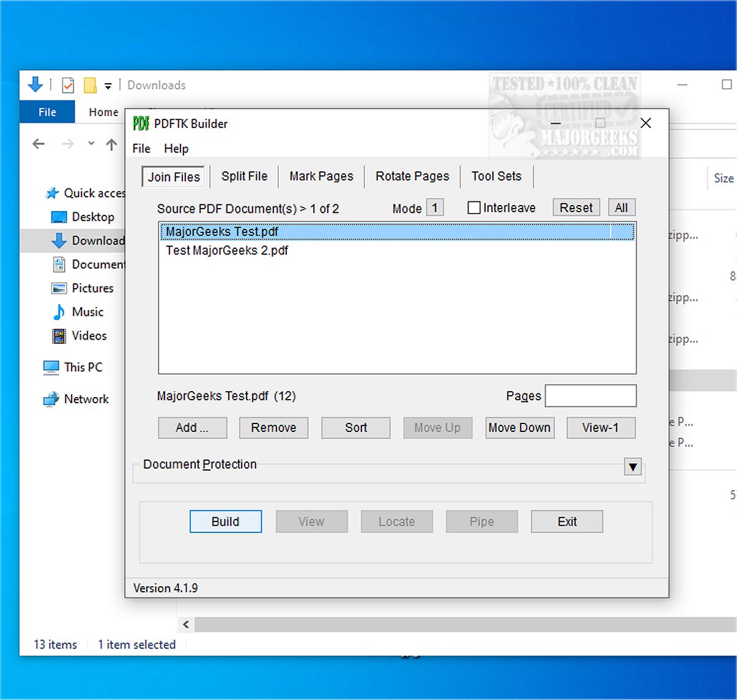Image resolution: width=737 pixels, height=700 pixels.
Task: Click the Properties checkmark icon in Explorer toolbar
Action: [x=68, y=85]
